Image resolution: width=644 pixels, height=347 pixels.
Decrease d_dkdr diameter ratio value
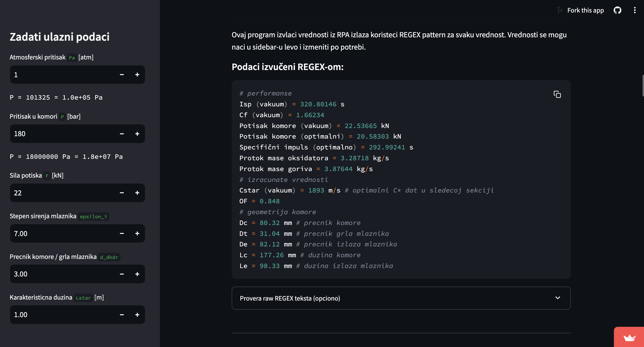point(122,274)
